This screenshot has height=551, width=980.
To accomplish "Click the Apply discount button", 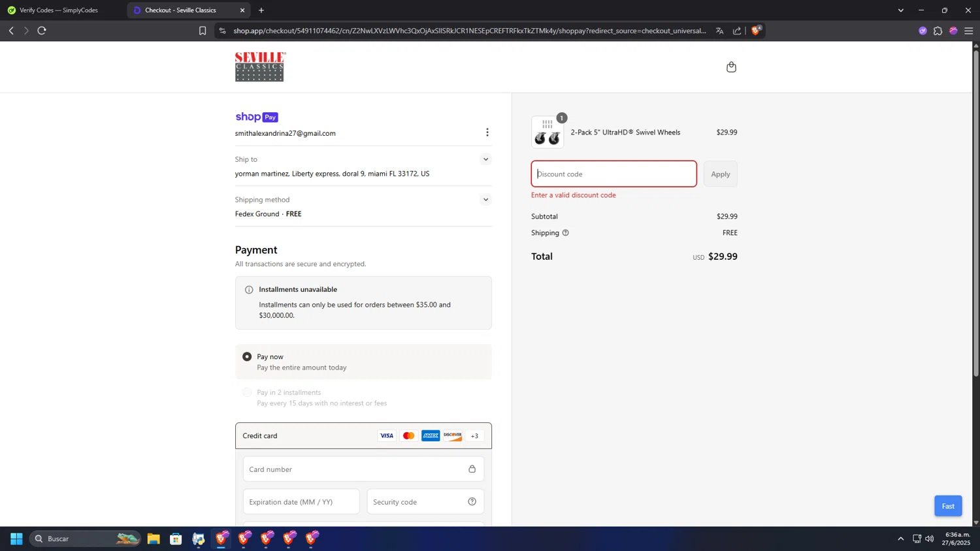I will pyautogui.click(x=721, y=174).
